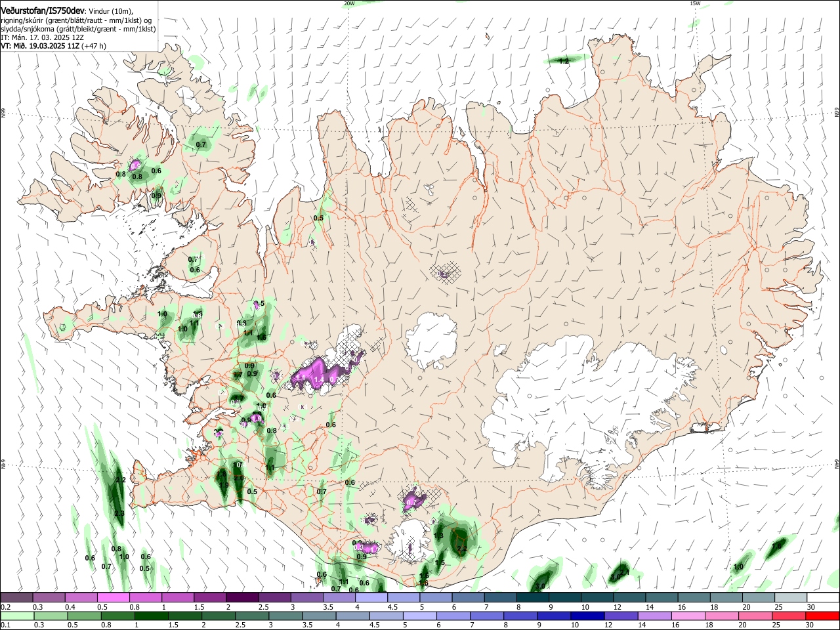
Task: Click the 2.3 precipitation value offshore southwest
Action: pyautogui.click(x=119, y=513)
